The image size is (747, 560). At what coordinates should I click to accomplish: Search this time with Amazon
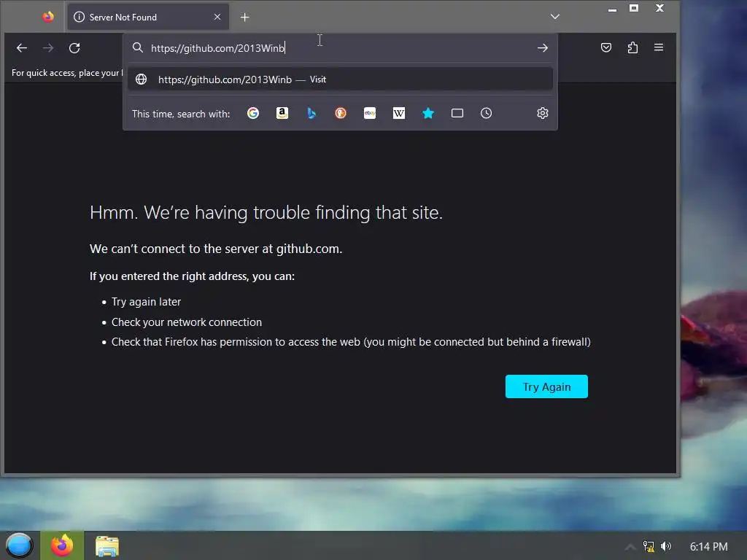pyautogui.click(x=282, y=113)
